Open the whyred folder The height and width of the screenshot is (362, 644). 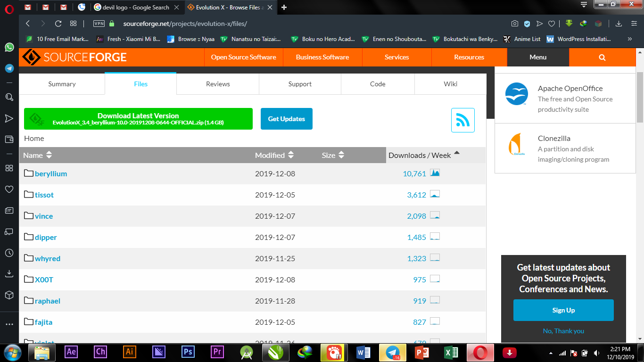coord(48,258)
